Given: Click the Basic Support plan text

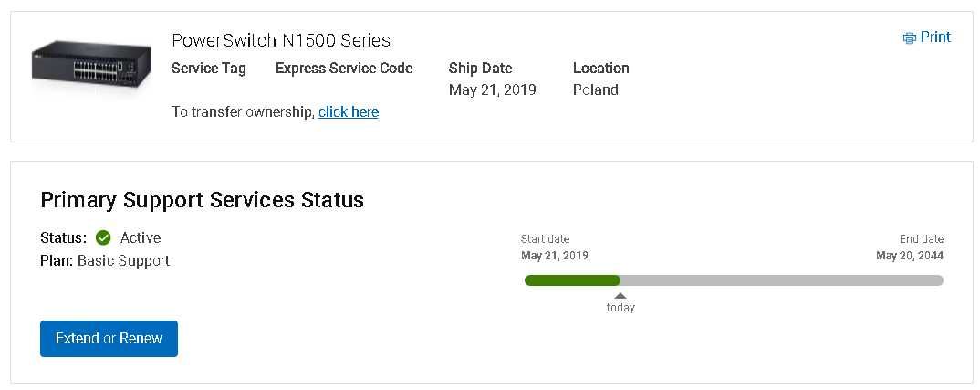Looking at the screenshot, I should click(x=123, y=260).
